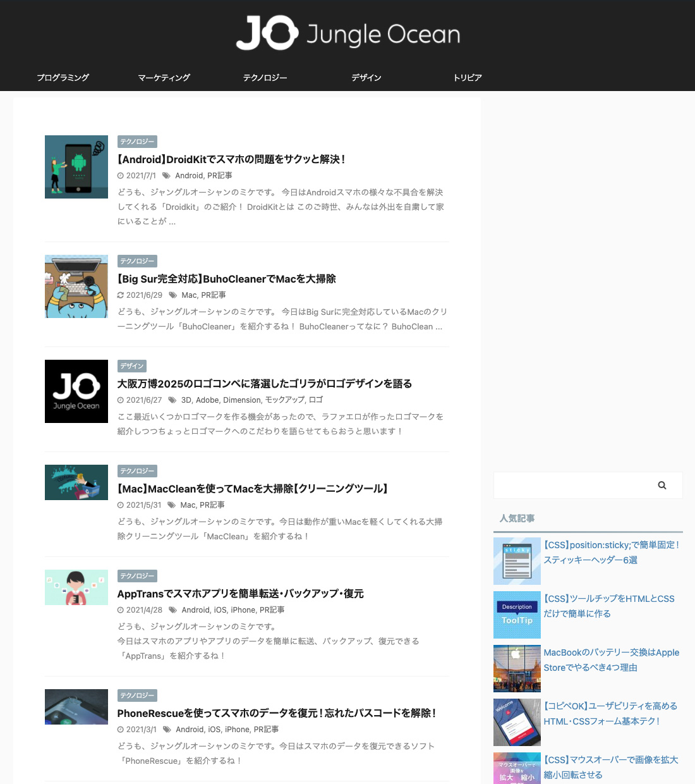Viewport: 695px width, 784px height.
Task: Go to the デザイン navigation category
Action: tap(366, 78)
